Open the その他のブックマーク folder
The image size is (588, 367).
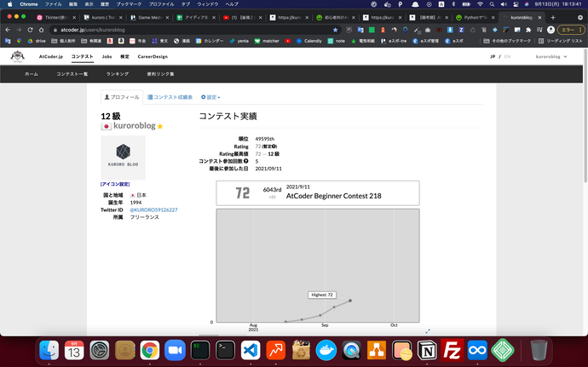click(x=507, y=41)
